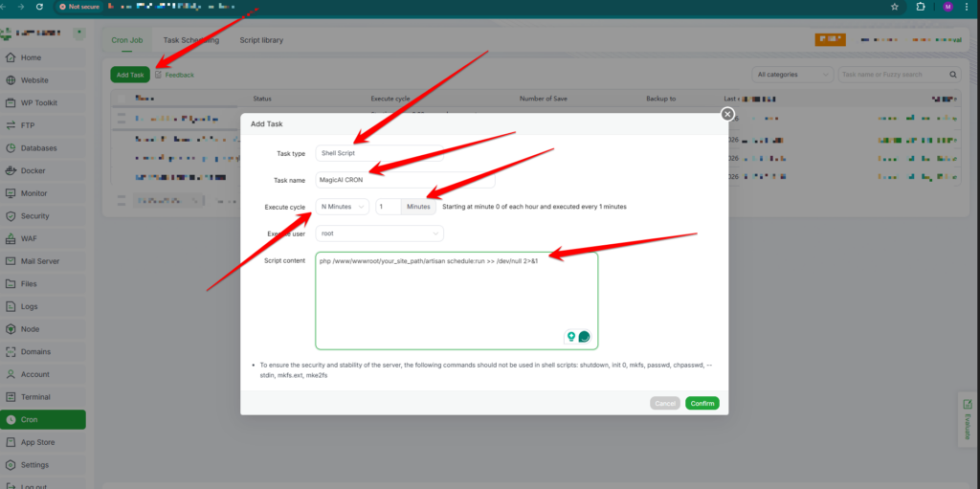Expand the Task type dropdown
The image size is (980, 489).
pyautogui.click(x=378, y=153)
